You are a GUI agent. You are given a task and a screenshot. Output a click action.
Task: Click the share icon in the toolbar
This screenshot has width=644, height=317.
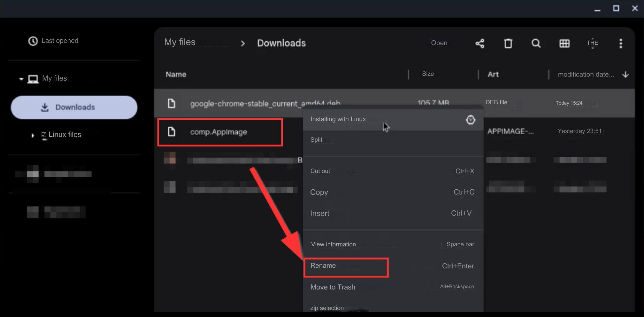click(479, 43)
